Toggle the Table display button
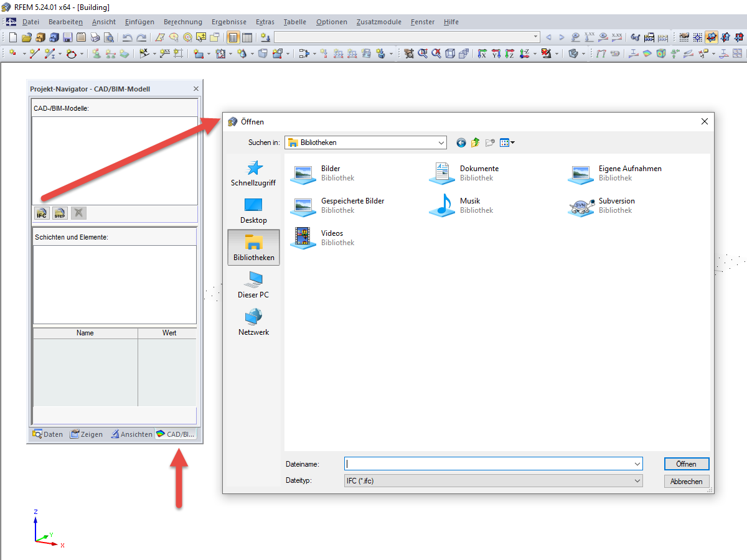The width and height of the screenshot is (747, 560). 247,37
